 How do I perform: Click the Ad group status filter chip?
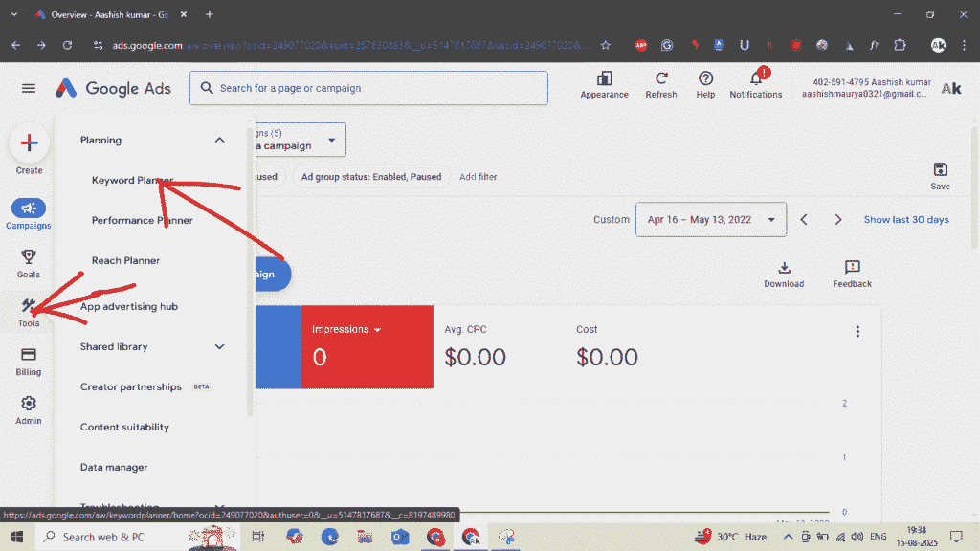click(x=371, y=177)
